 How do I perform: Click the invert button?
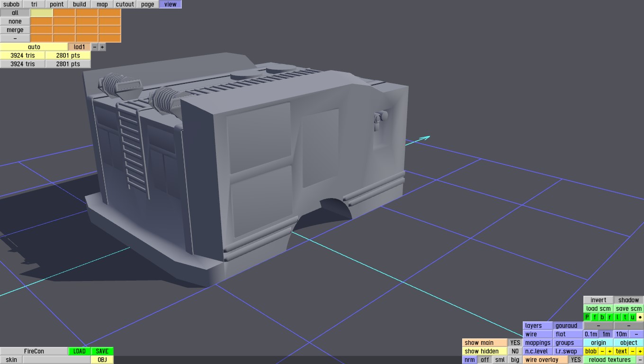pos(599,300)
